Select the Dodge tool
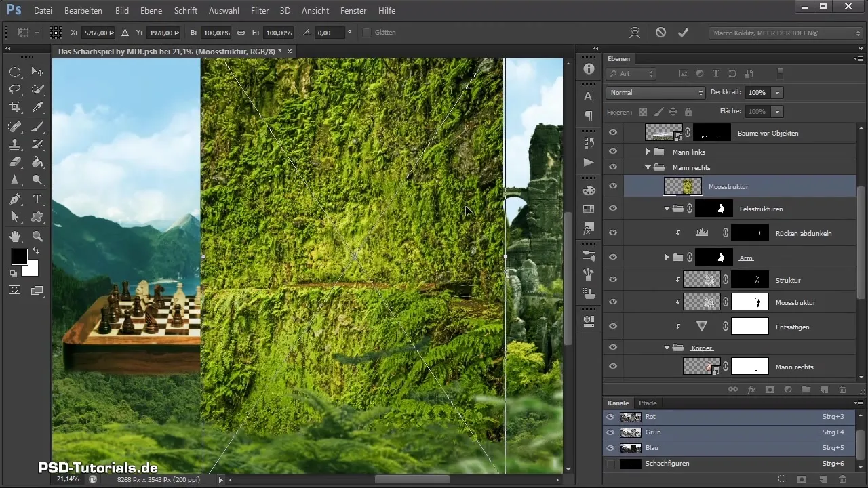This screenshot has height=488, width=868. [38, 180]
